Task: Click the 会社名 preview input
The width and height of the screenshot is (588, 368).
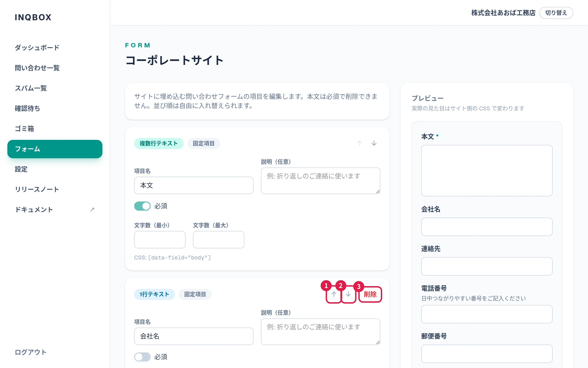Action: tap(487, 227)
